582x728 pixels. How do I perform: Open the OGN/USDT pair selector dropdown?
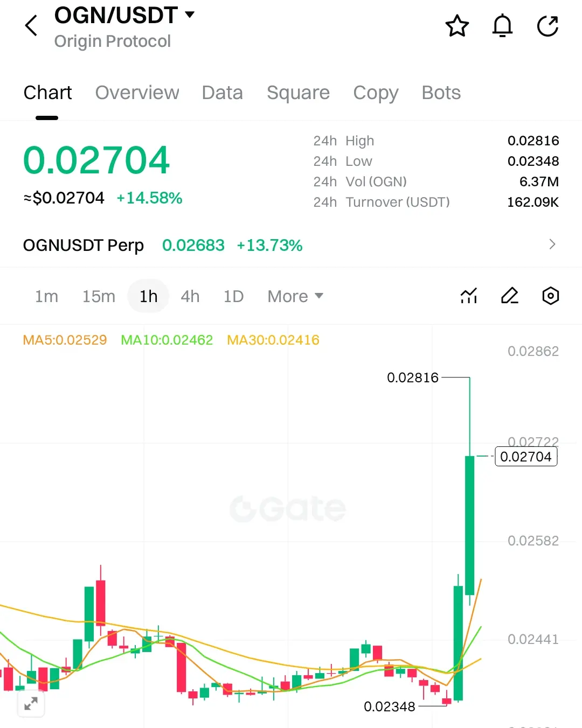tap(124, 15)
